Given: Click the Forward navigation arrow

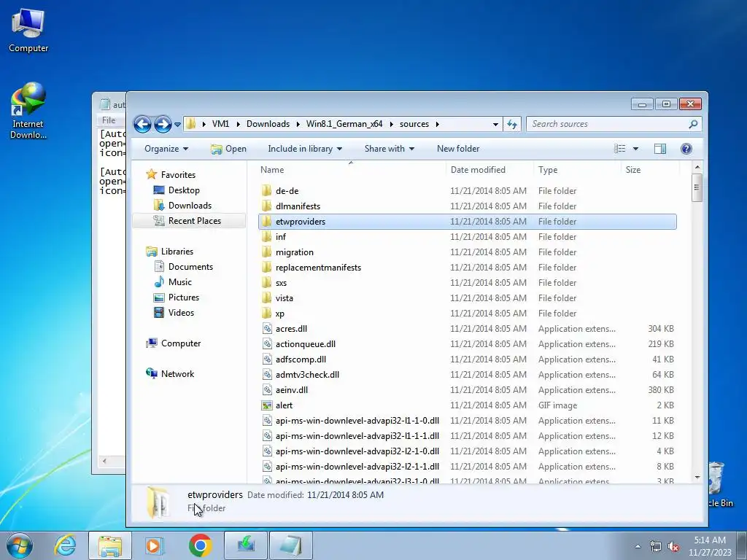Looking at the screenshot, I should tap(163, 124).
